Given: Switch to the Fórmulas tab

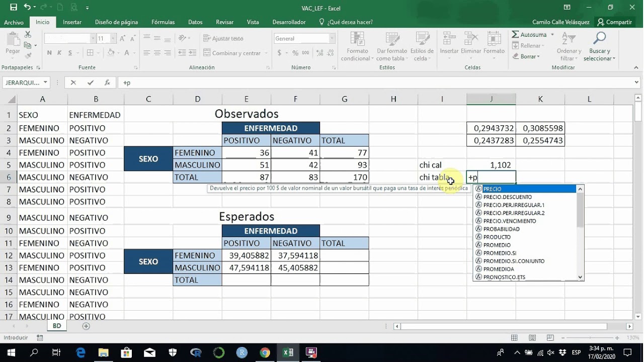Looking at the screenshot, I should [x=163, y=22].
